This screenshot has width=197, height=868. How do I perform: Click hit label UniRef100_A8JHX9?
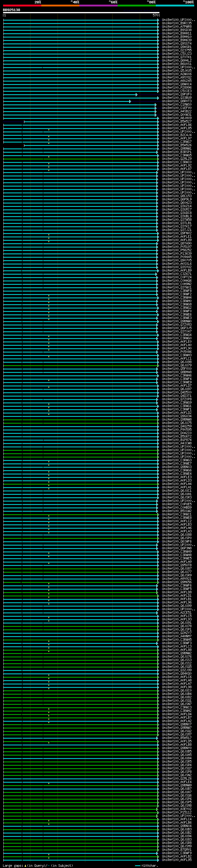point(177,118)
